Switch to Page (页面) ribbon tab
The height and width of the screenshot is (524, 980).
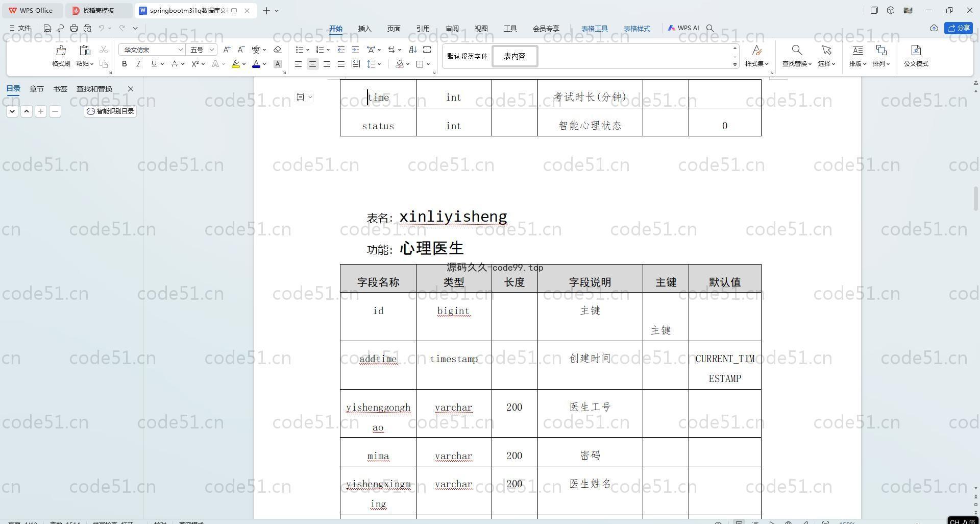[x=394, y=29]
